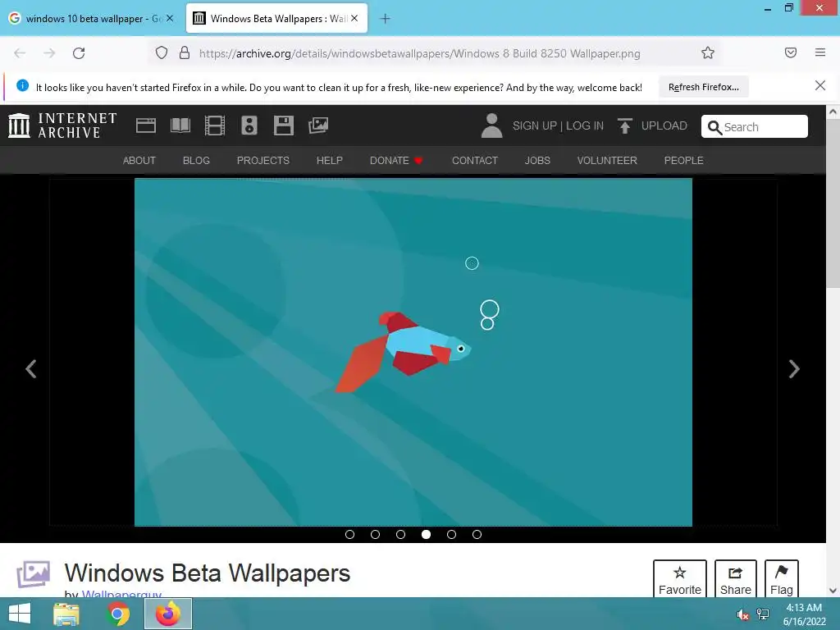Click the SIGN UP link
840x630 pixels.
[x=535, y=126]
